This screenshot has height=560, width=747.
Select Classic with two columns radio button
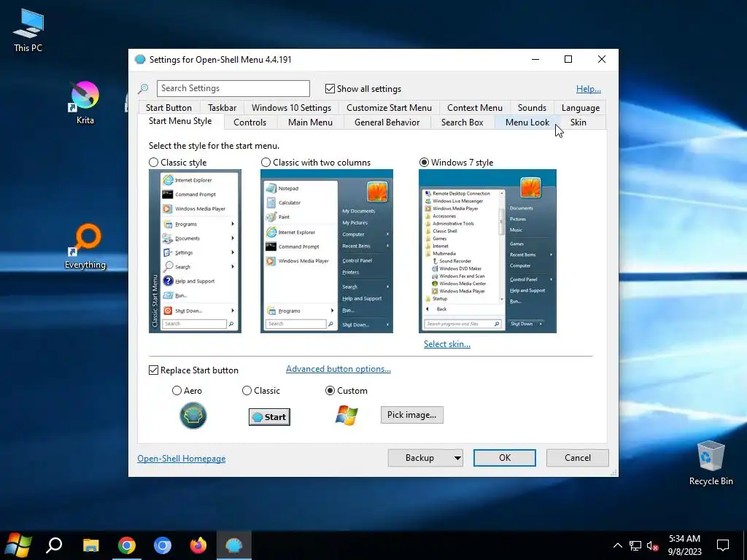[x=266, y=163]
